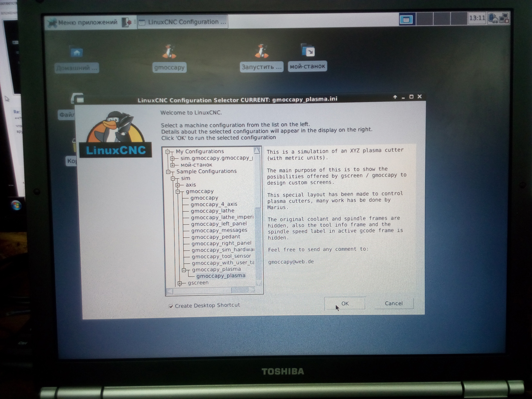Collapse the Sample Configurations node
The height and width of the screenshot is (399, 532).
168,172
